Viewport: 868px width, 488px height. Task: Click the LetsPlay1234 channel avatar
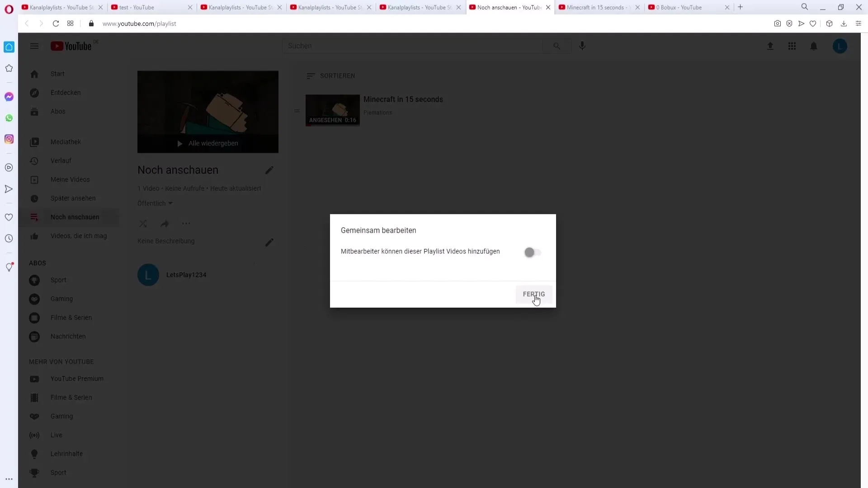(148, 275)
